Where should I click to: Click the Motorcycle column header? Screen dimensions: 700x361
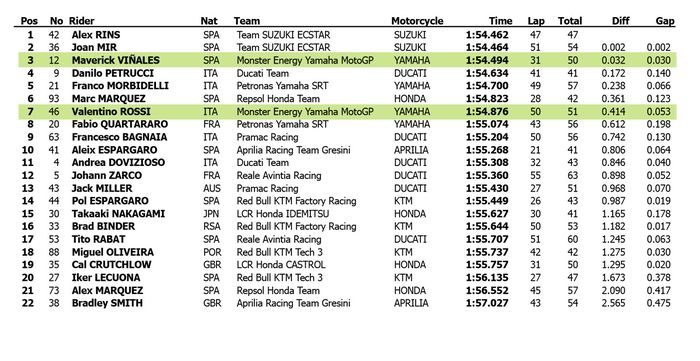417,21
